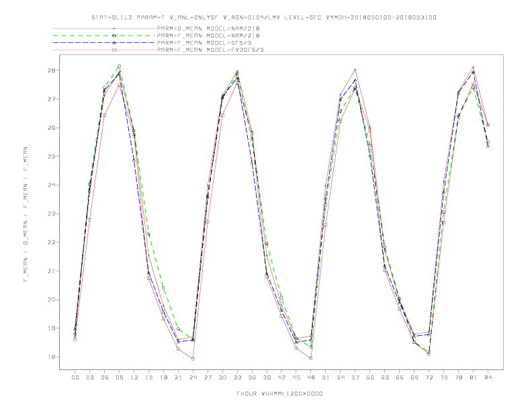Click x-axis tick label 78
The height and width of the screenshot is (411, 532).
[x=459, y=377]
